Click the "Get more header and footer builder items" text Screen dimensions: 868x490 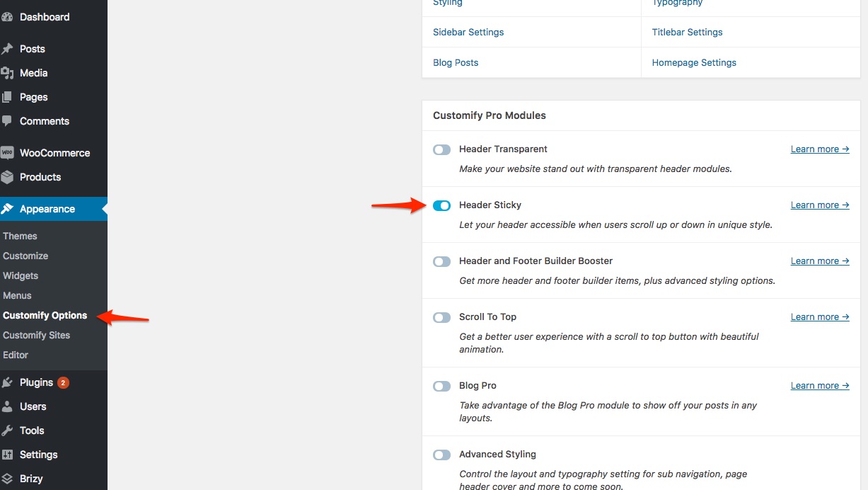pyautogui.click(x=617, y=281)
